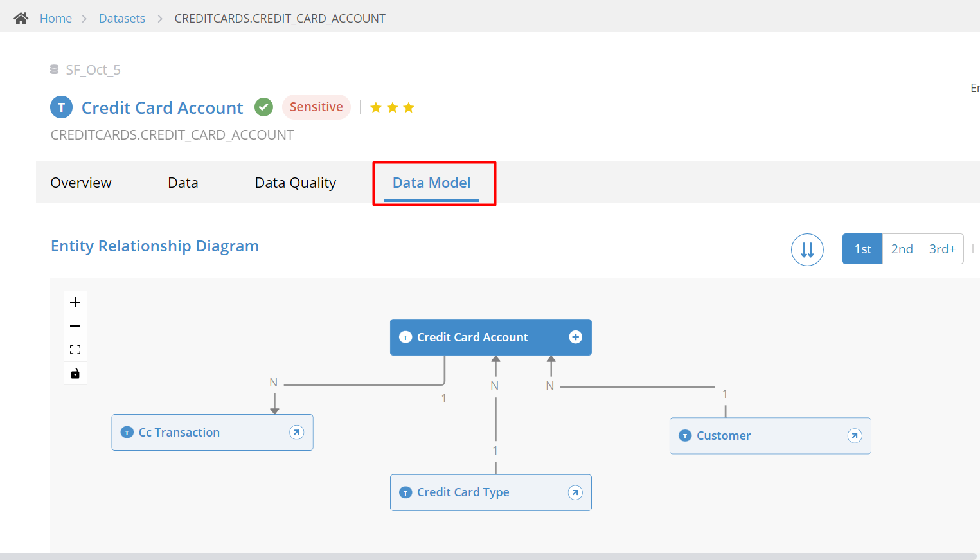Screen dimensions: 980x560
Task: Fit the diagram to the screen
Action: [75, 349]
